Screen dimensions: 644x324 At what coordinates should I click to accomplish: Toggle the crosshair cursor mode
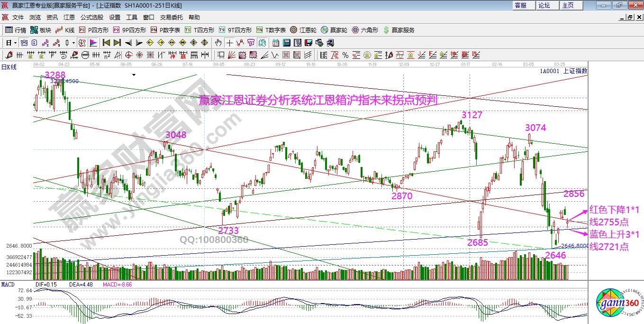click(229, 43)
